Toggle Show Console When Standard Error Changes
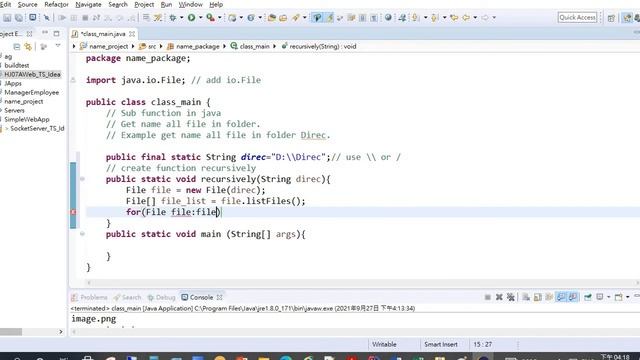 pyautogui.click(x=573, y=297)
